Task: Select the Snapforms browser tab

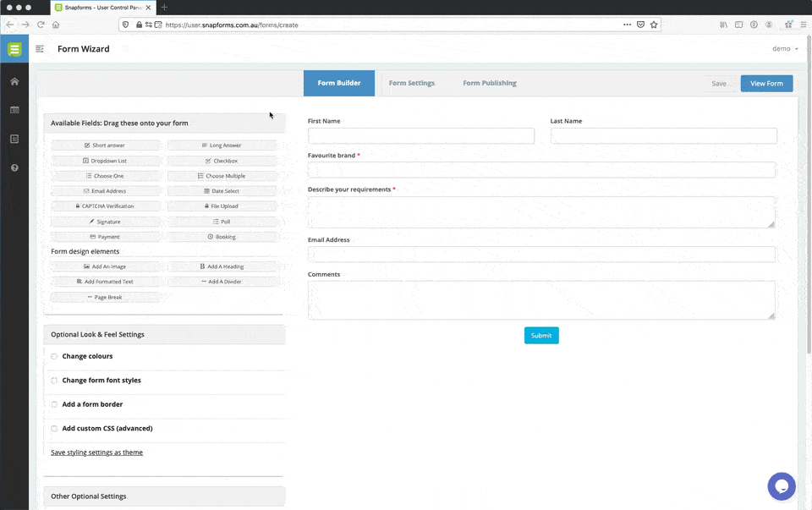Action: coord(103,8)
